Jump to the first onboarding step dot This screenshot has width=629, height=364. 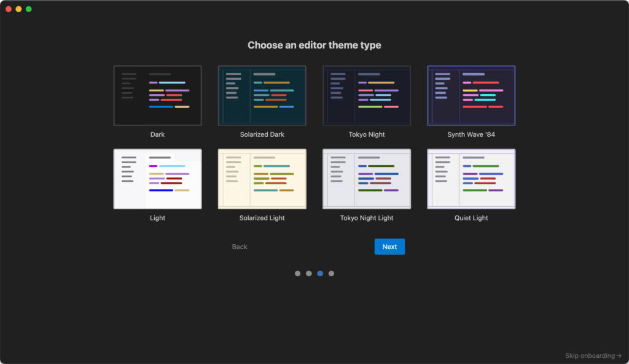(298, 273)
